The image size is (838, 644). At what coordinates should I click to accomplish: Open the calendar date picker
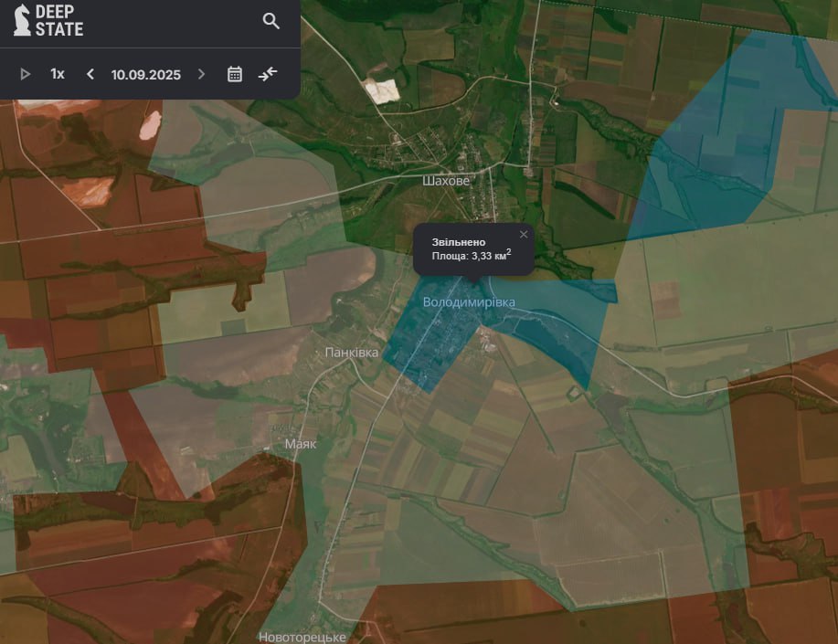click(x=235, y=74)
